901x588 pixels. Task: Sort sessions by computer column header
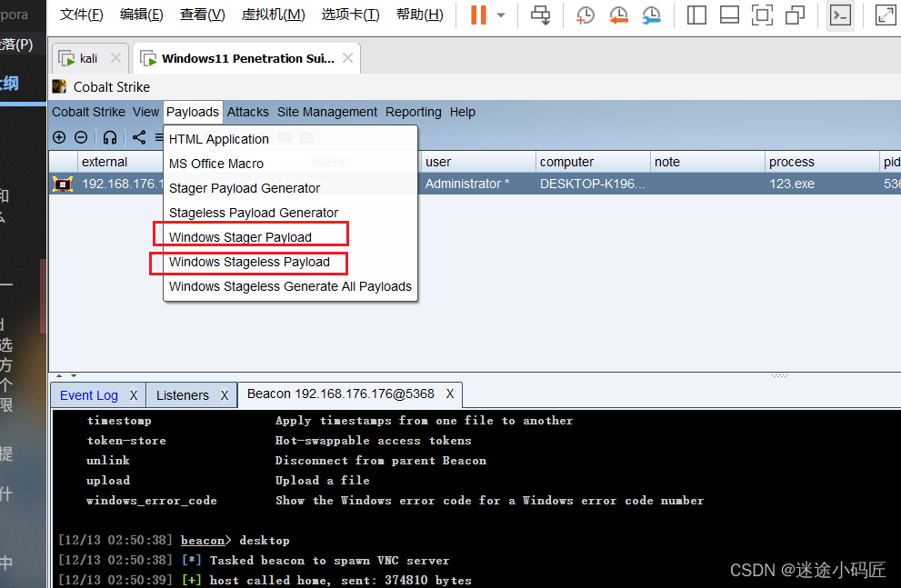point(593,162)
